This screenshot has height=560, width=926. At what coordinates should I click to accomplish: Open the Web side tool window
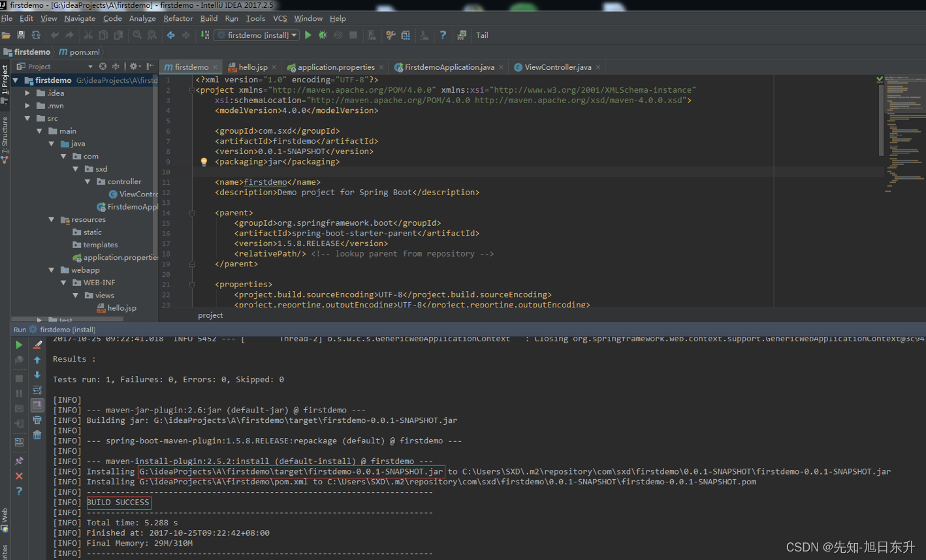[x=5, y=519]
